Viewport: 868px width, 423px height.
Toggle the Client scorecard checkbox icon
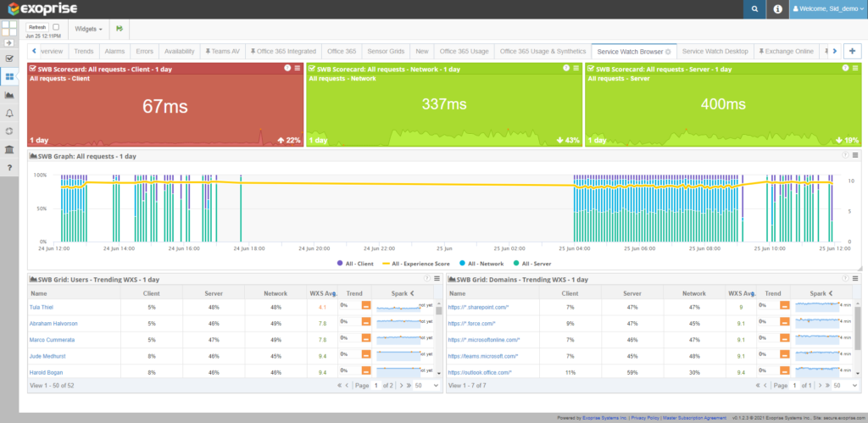[x=33, y=69]
